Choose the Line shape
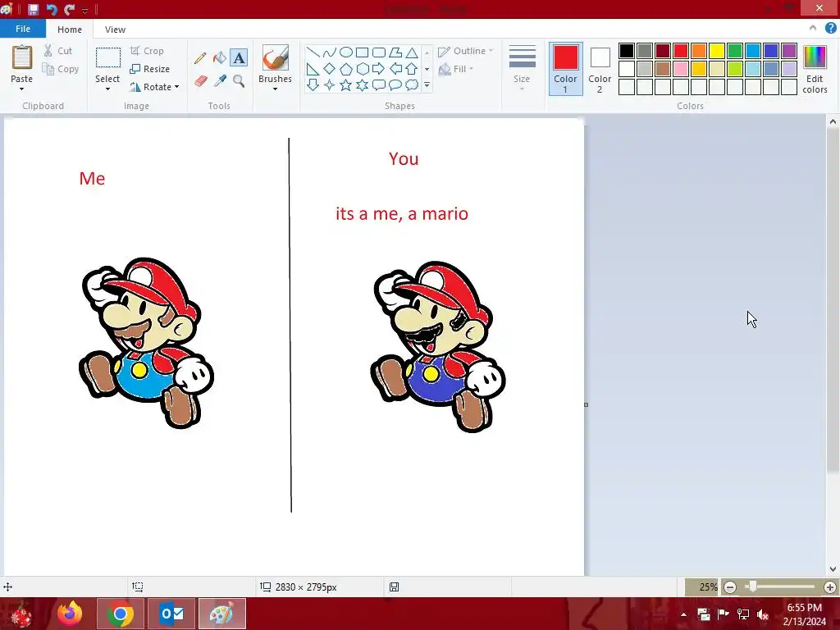Image resolution: width=840 pixels, height=630 pixels. click(x=313, y=52)
